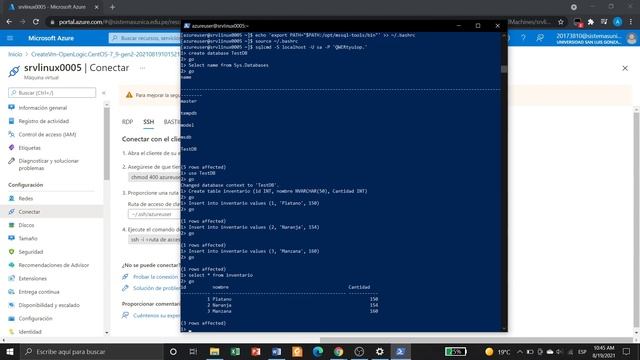Focus the Buscar (Ctrl+/) sidebar search
640x360 pixels.
click(52, 93)
